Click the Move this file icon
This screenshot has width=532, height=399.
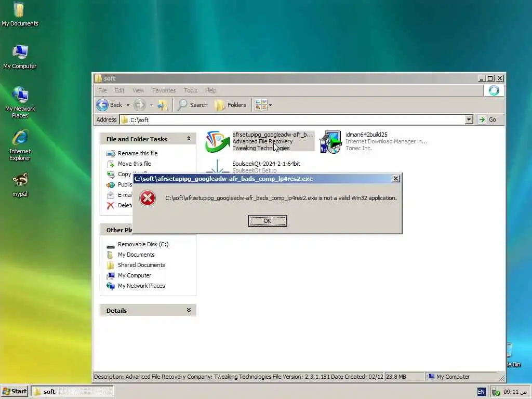tap(111, 164)
